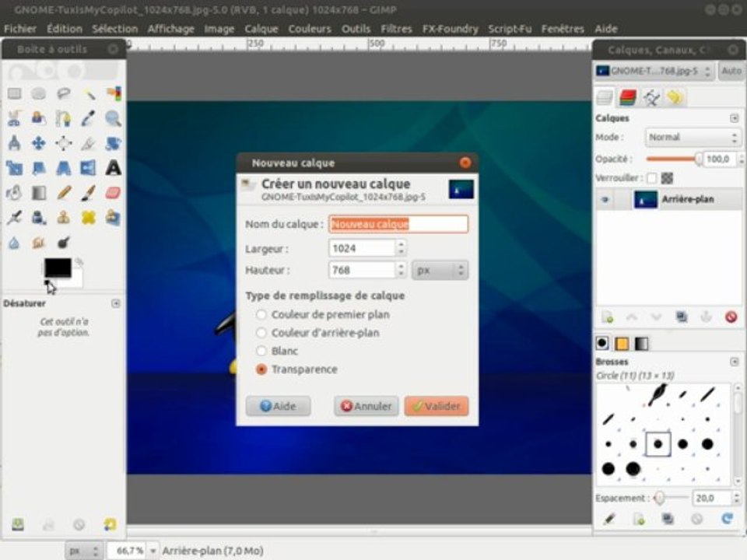Duplicate the layer in layers panel
Screen dimensions: 747x560
[682, 317]
